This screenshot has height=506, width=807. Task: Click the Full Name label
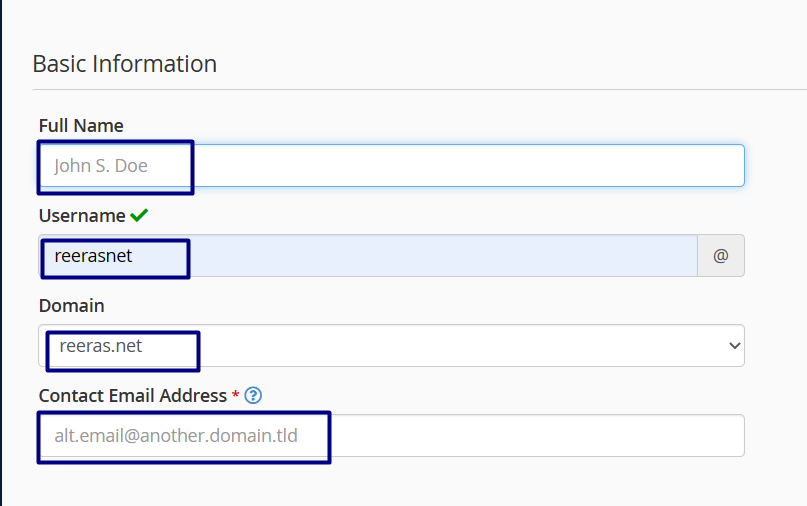tap(81, 126)
